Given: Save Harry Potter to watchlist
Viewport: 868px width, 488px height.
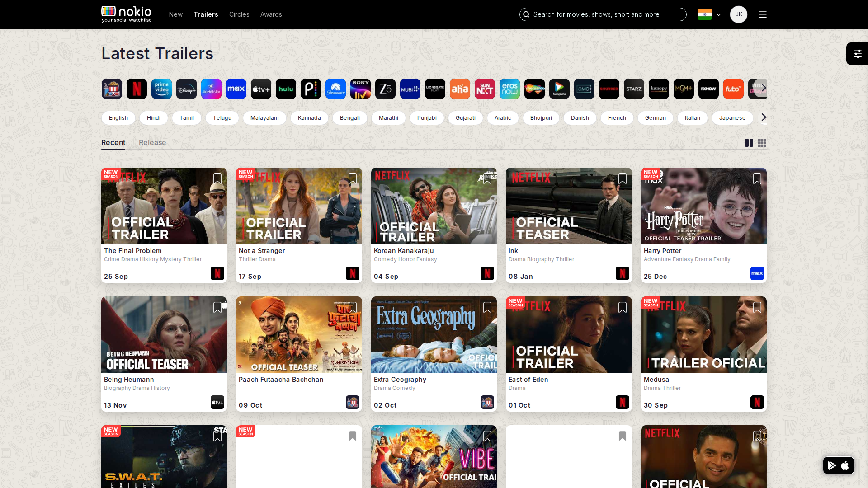Looking at the screenshot, I should (757, 178).
